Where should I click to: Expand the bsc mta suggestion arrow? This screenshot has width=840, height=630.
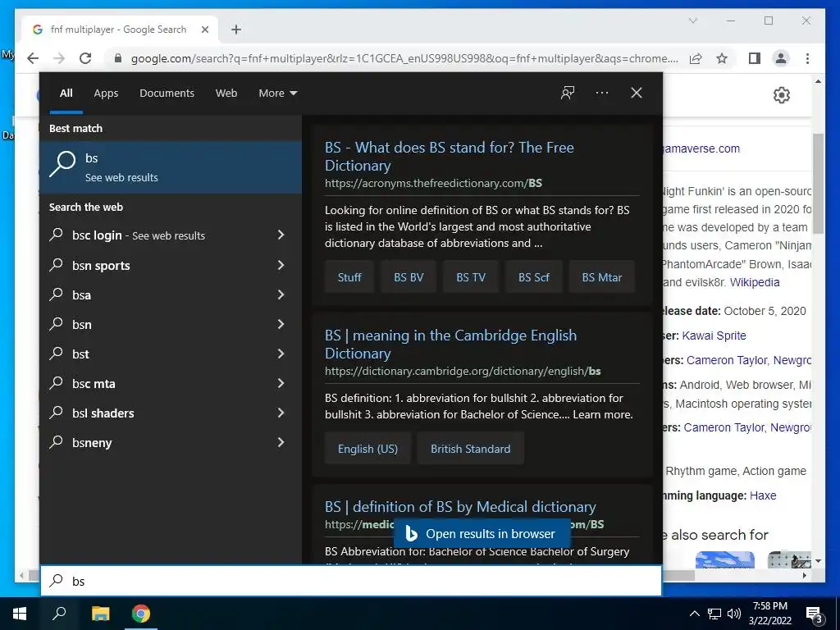pos(281,383)
